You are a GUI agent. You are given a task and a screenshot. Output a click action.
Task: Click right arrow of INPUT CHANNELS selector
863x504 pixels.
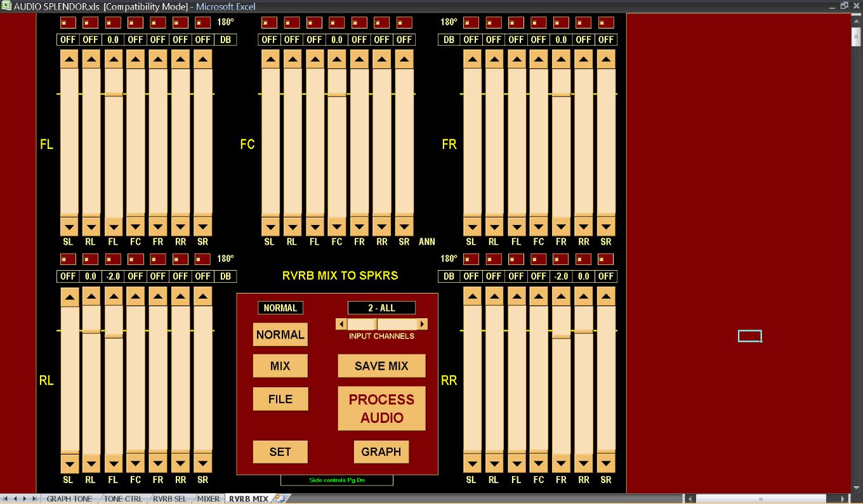coord(422,324)
